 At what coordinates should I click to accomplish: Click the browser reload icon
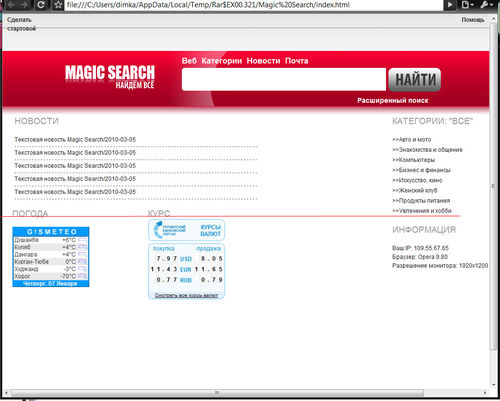tap(41, 5)
